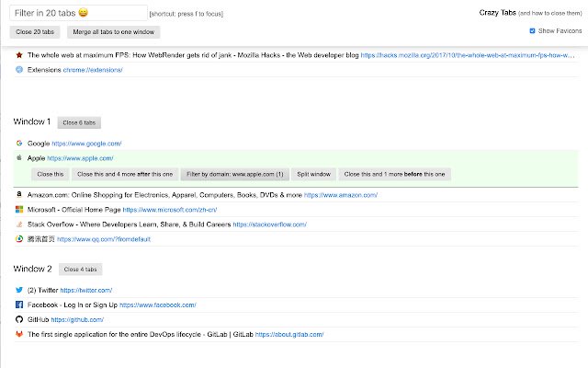
Task: Click Close this and 1 more before
Action: pyautogui.click(x=394, y=174)
